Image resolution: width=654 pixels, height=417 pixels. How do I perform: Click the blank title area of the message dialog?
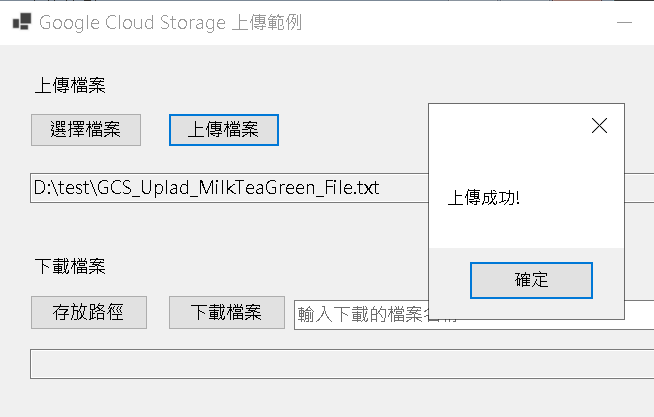(507, 126)
